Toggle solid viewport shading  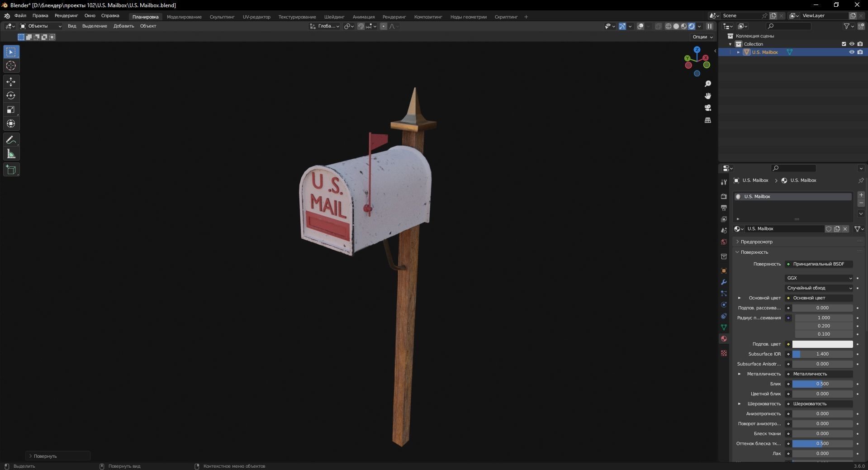(676, 26)
